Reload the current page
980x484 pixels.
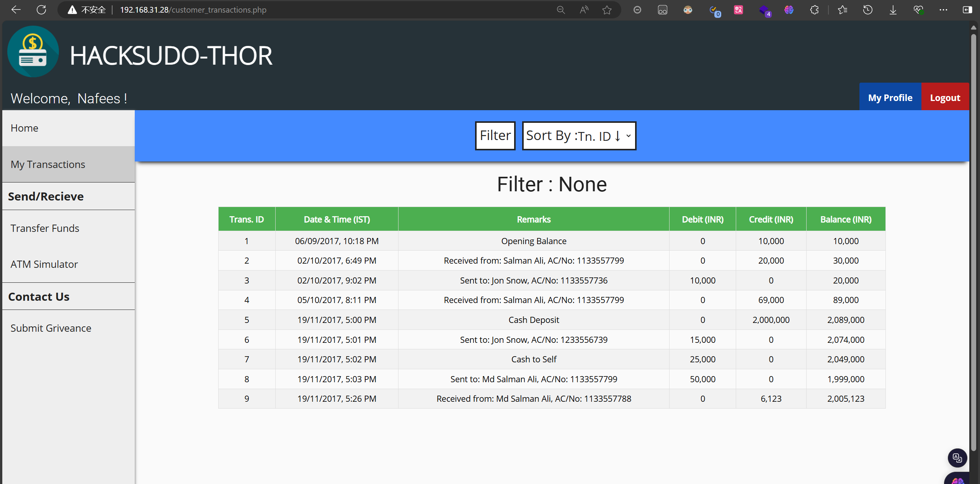coord(41,10)
